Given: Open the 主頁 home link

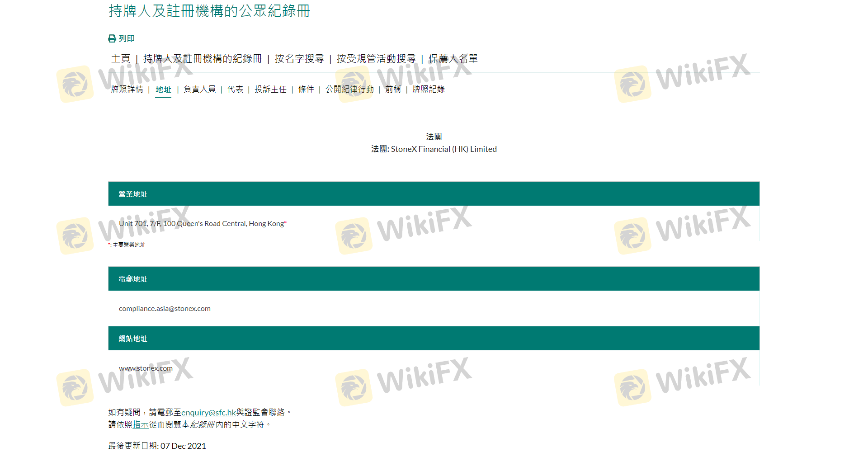Looking at the screenshot, I should point(121,59).
